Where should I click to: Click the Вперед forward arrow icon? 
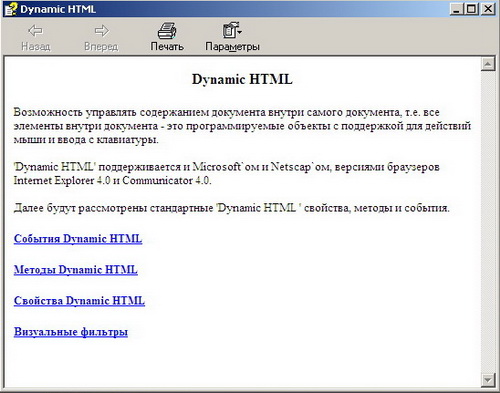(101, 31)
